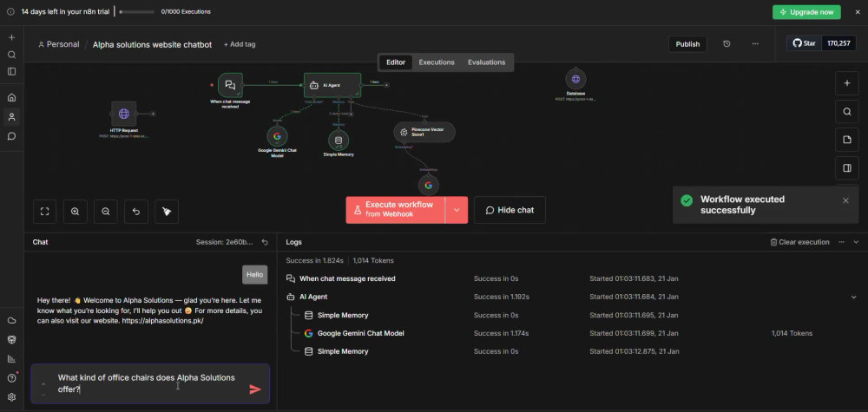Select the last Simple Memory log row

571,351
